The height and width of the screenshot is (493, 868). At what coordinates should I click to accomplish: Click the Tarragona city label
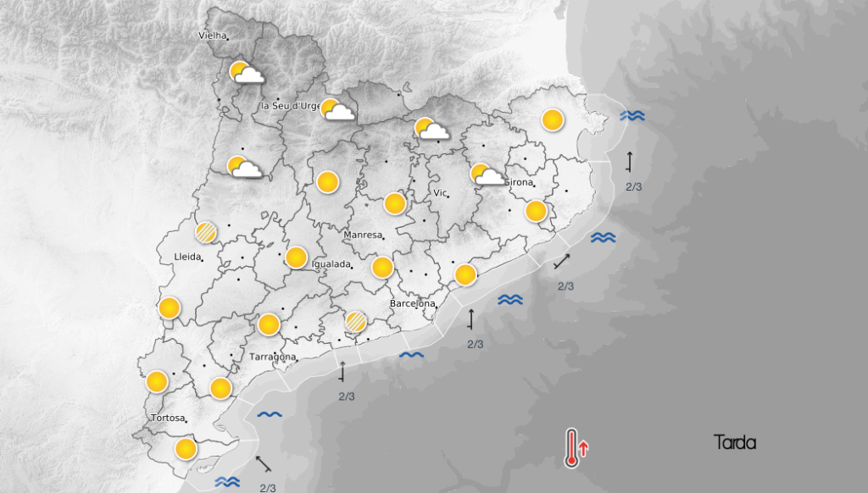pyautogui.click(x=272, y=357)
